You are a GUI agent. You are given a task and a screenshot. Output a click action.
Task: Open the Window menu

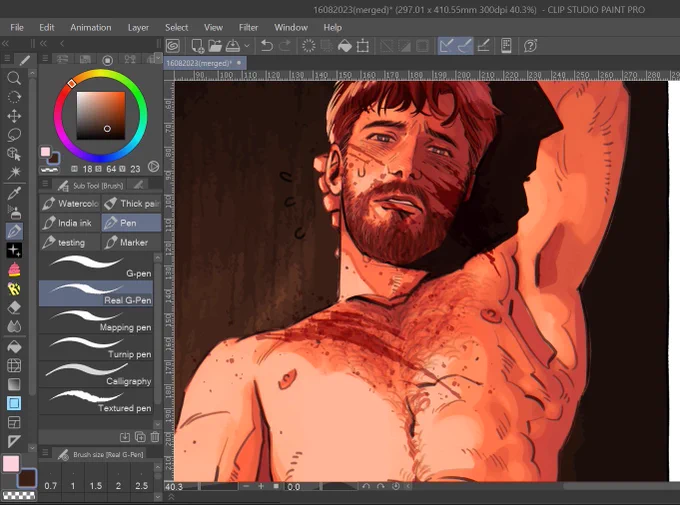(291, 27)
